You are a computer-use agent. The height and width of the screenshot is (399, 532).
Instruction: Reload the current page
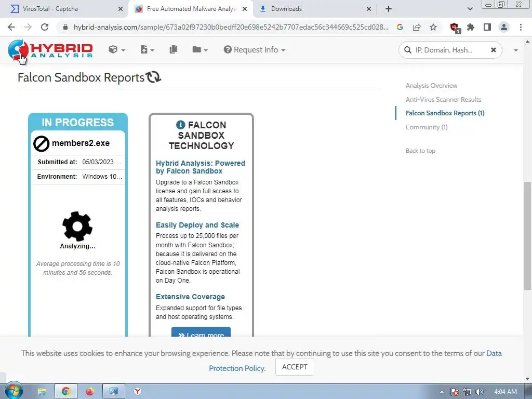coord(45,27)
